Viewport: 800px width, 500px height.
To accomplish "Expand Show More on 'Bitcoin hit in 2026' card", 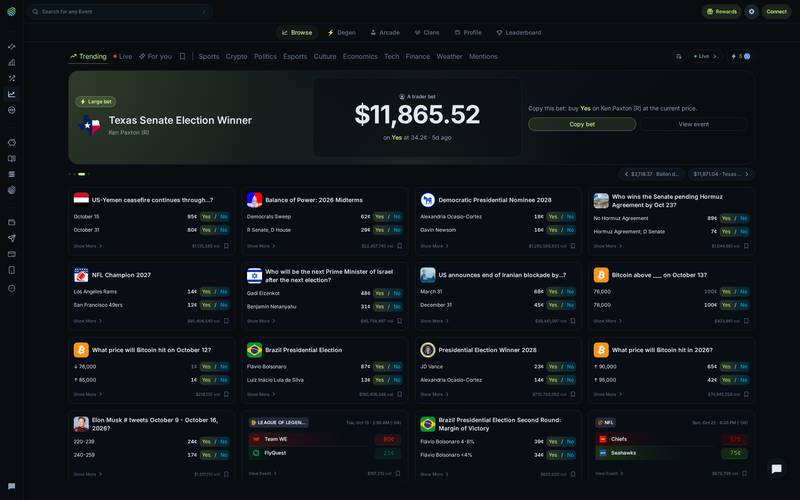I will tap(608, 394).
